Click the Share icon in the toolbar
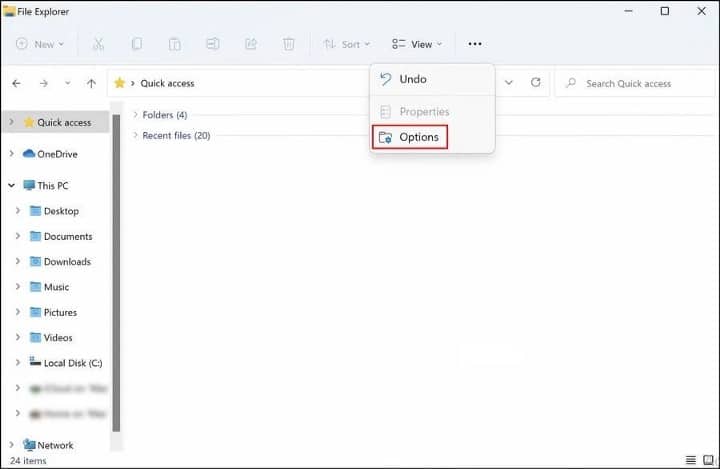 251,44
